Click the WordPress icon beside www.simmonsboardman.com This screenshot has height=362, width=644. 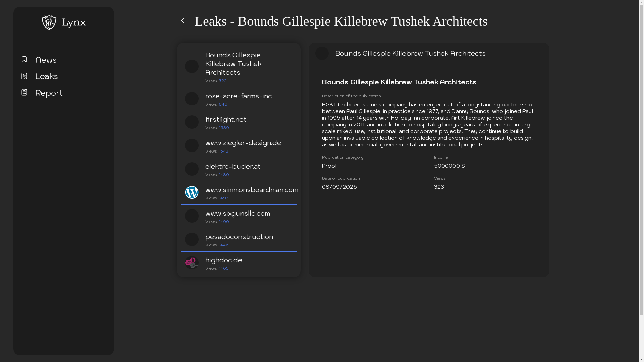point(192,192)
